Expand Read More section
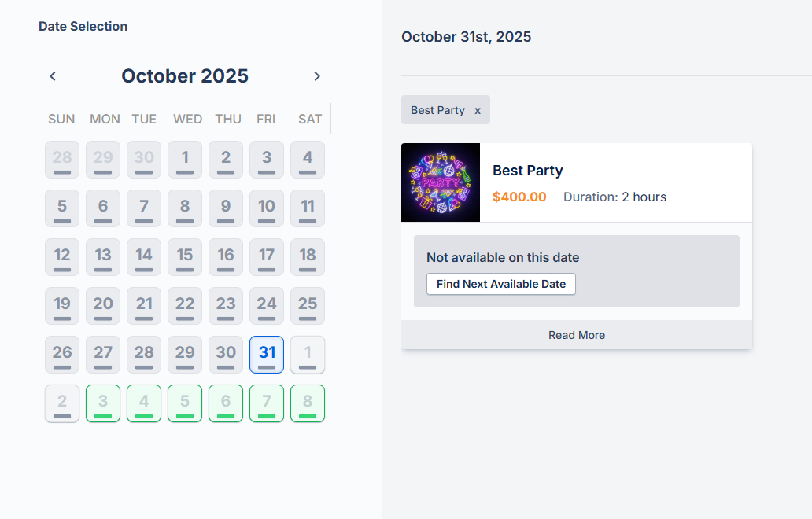 [x=577, y=335]
